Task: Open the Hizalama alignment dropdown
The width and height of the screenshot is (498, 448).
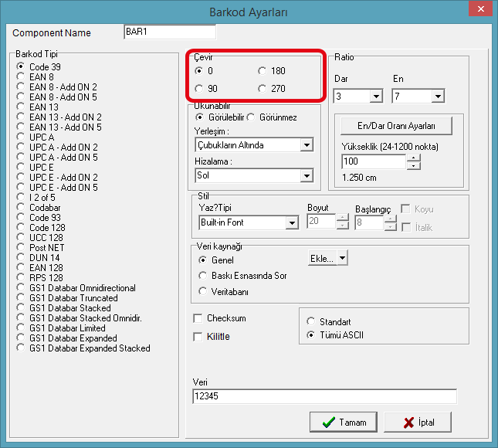Action: [306, 176]
